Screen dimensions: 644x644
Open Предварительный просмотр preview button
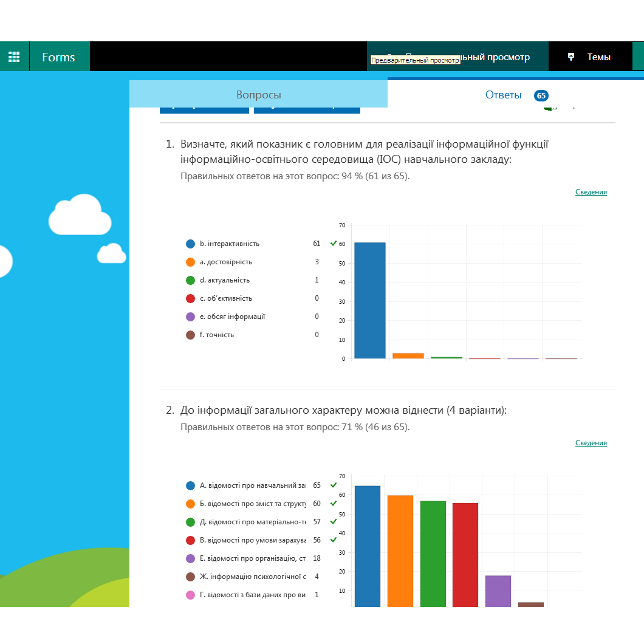pos(457,57)
